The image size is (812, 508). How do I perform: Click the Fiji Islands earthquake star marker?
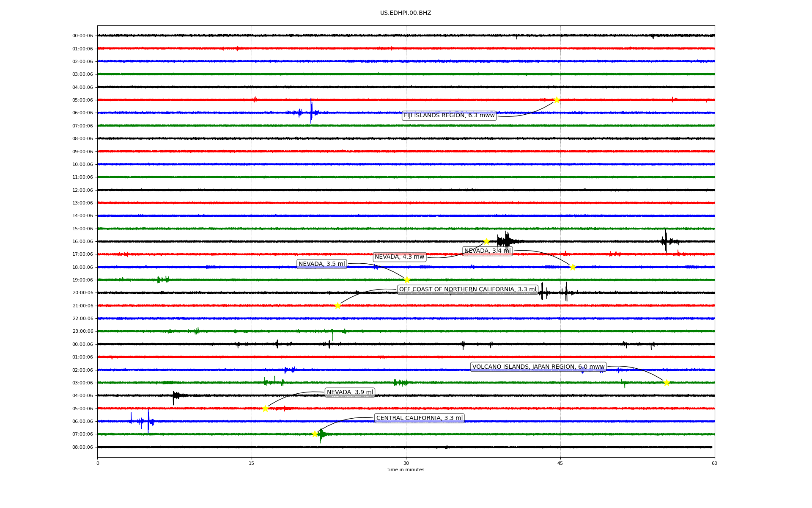[557, 100]
